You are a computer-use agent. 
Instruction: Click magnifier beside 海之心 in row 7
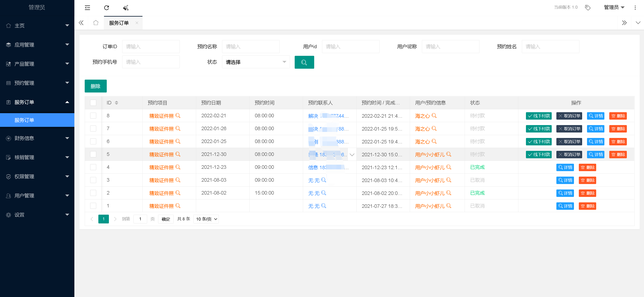click(434, 129)
